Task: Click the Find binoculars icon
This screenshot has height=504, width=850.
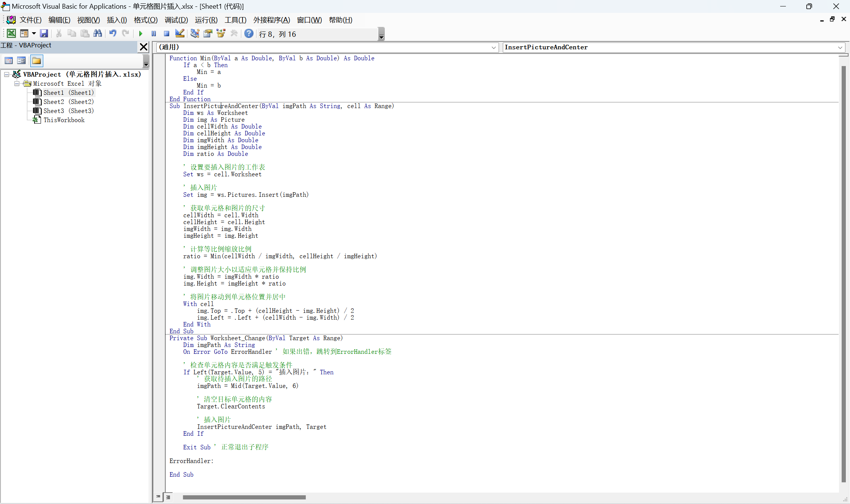Action: (98, 34)
